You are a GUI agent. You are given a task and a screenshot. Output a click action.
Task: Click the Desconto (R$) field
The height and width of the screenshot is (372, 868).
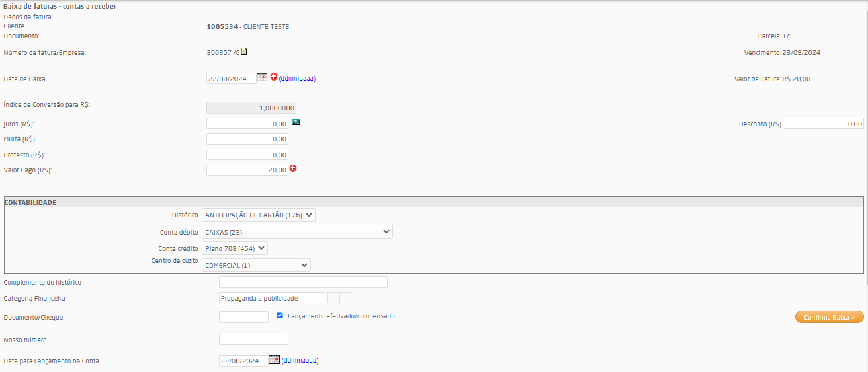[823, 124]
